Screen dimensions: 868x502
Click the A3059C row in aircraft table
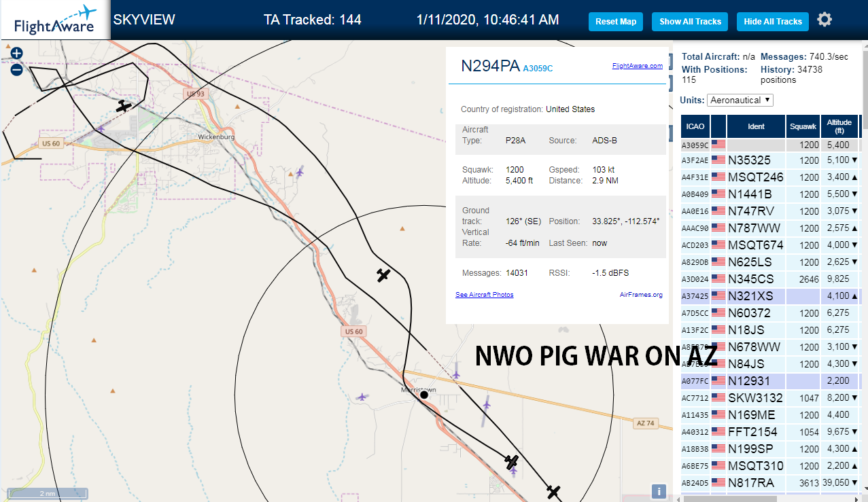point(771,145)
